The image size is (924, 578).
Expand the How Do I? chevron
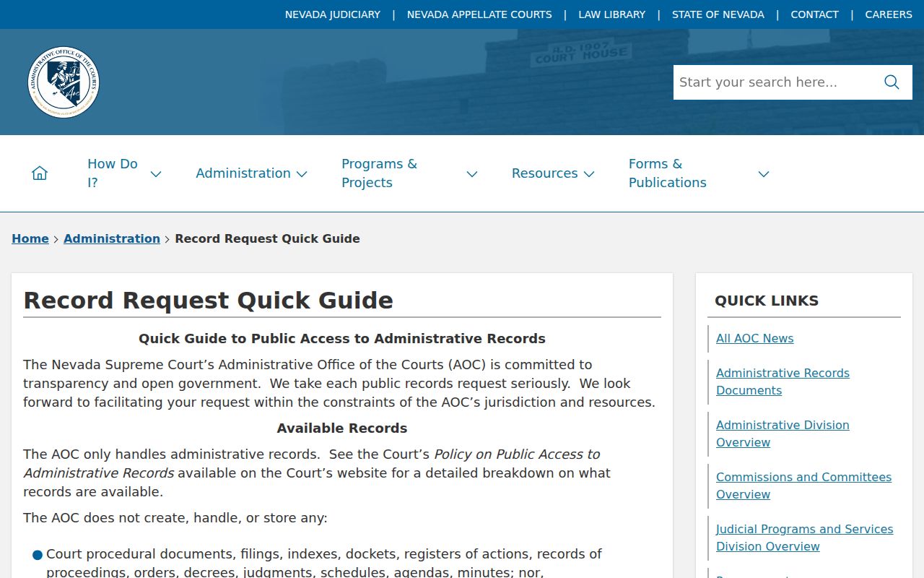155,174
